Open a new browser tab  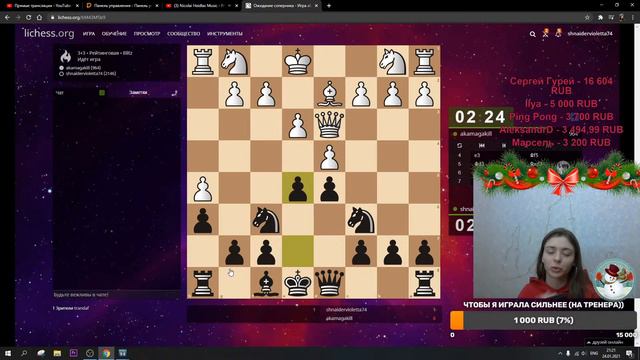(329, 6)
